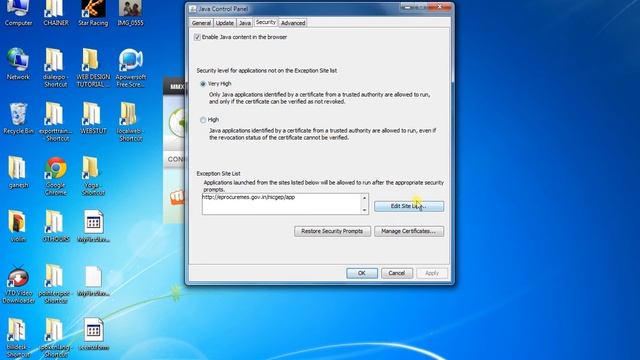Confirm with the OK button
This screenshot has height=360, width=640.
point(362,273)
